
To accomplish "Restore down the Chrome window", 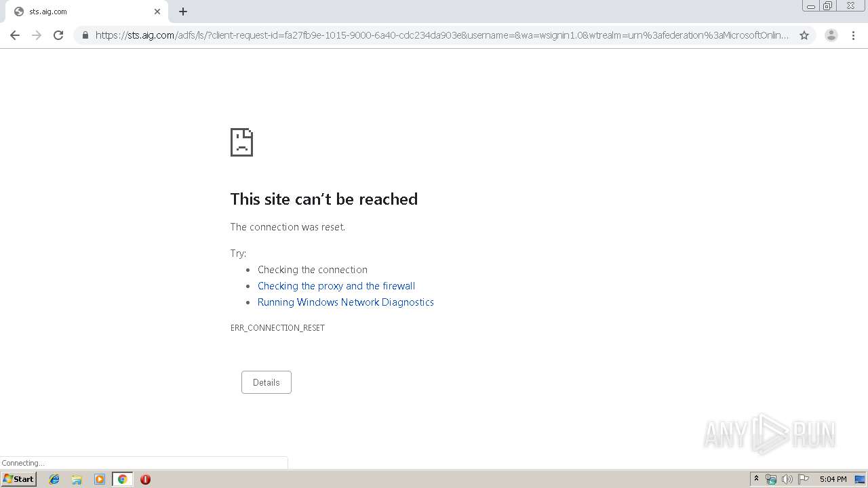I will pos(828,6).
